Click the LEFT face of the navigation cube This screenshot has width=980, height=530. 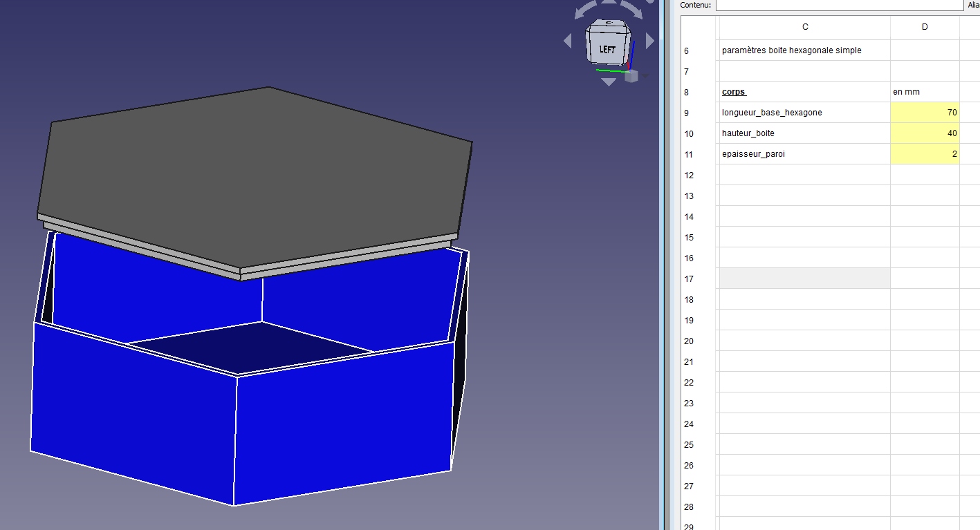(x=607, y=49)
